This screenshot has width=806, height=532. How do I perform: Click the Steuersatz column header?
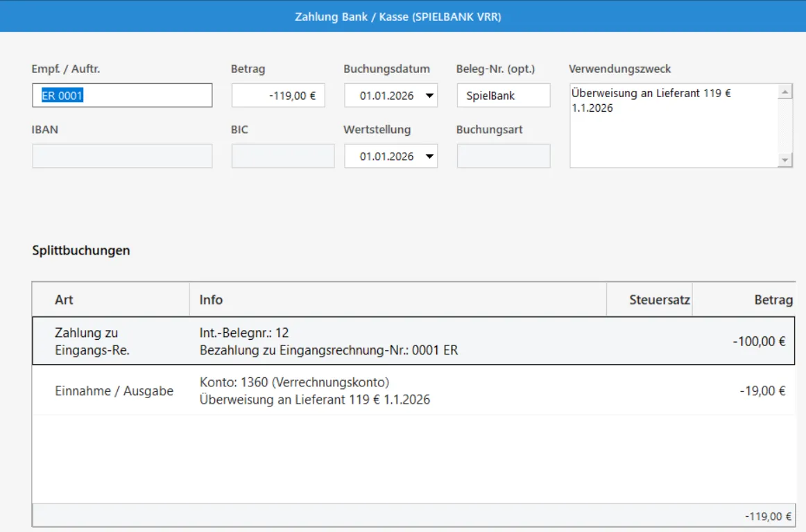coord(649,300)
